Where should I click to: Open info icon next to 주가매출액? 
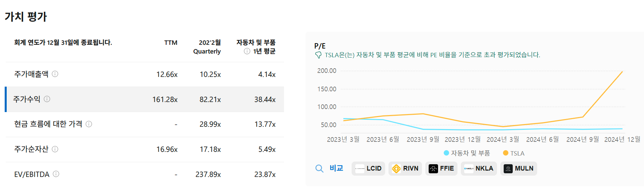pyautogui.click(x=55, y=74)
